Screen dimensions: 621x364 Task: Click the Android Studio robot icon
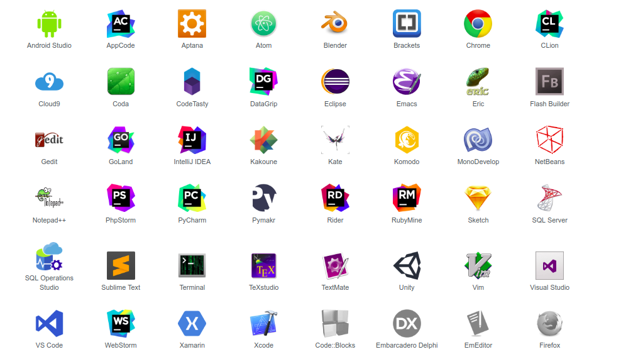point(49,24)
